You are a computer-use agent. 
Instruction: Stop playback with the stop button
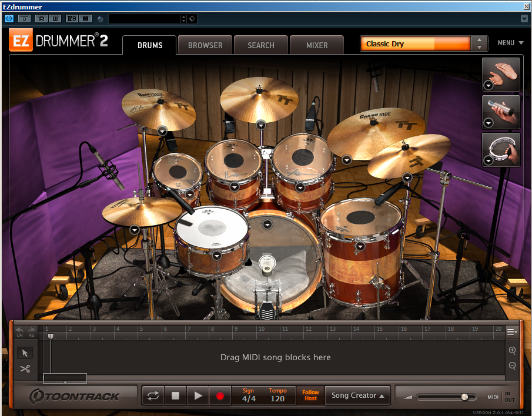[x=175, y=395]
